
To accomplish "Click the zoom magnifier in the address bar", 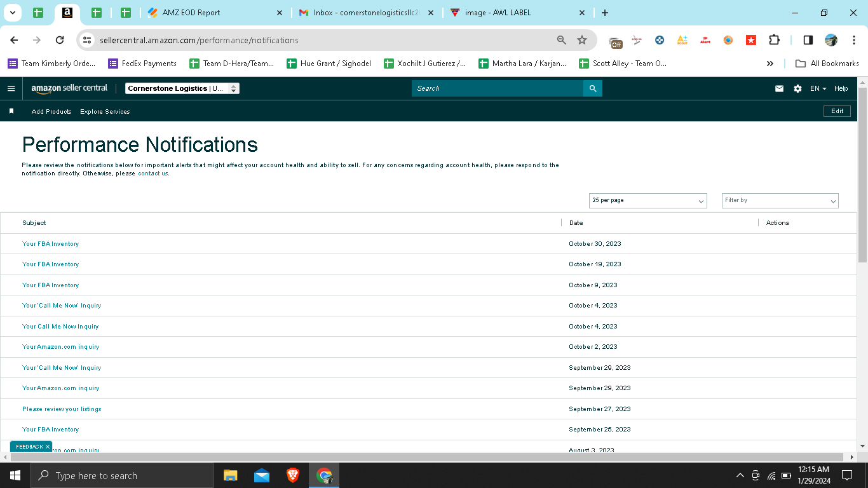I will (x=562, y=40).
